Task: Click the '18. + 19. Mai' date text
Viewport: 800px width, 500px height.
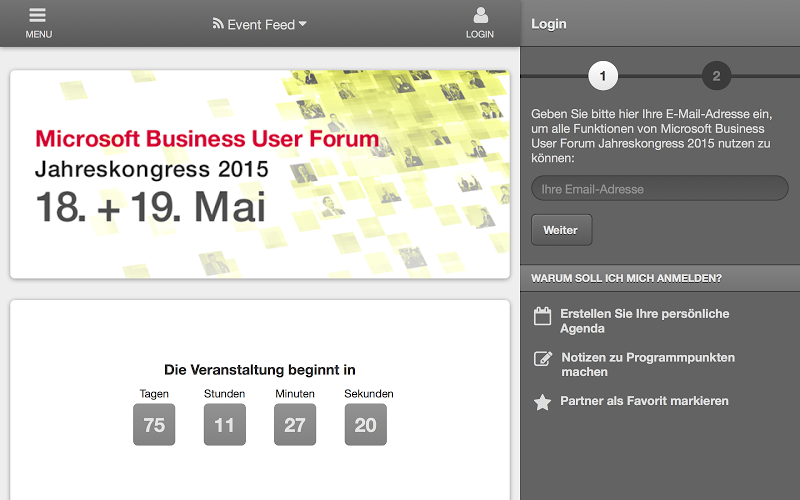Action: pos(151,207)
